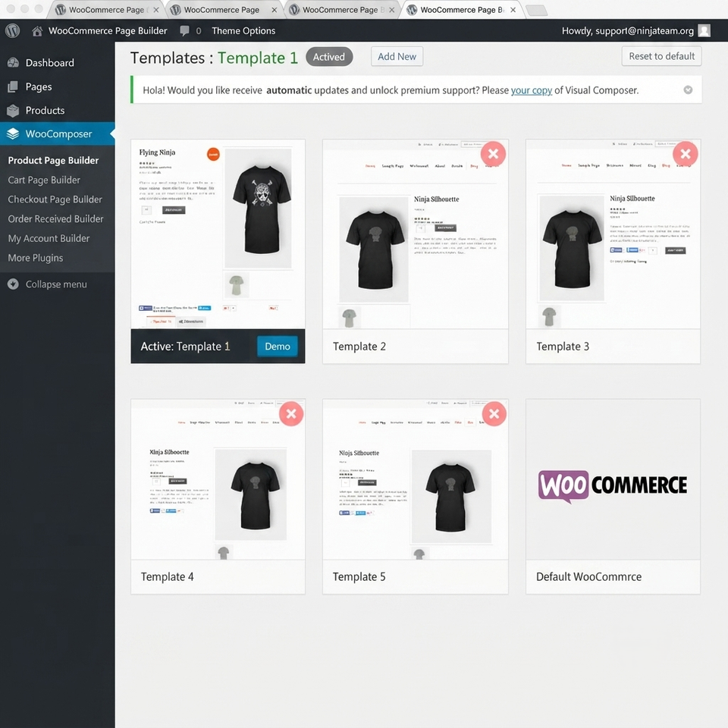Click the Collapse menu arrow icon
The height and width of the screenshot is (728, 728).
(13, 284)
